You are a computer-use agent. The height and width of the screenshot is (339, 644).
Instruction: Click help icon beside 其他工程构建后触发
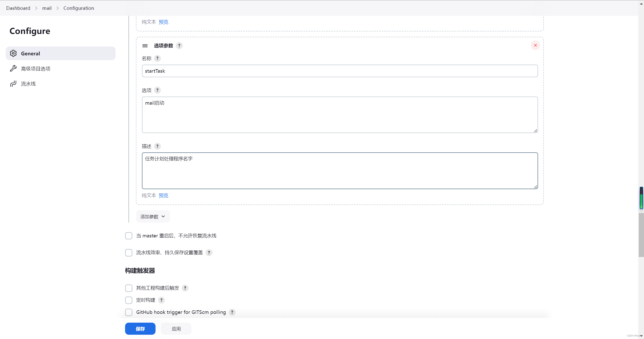pyautogui.click(x=185, y=288)
